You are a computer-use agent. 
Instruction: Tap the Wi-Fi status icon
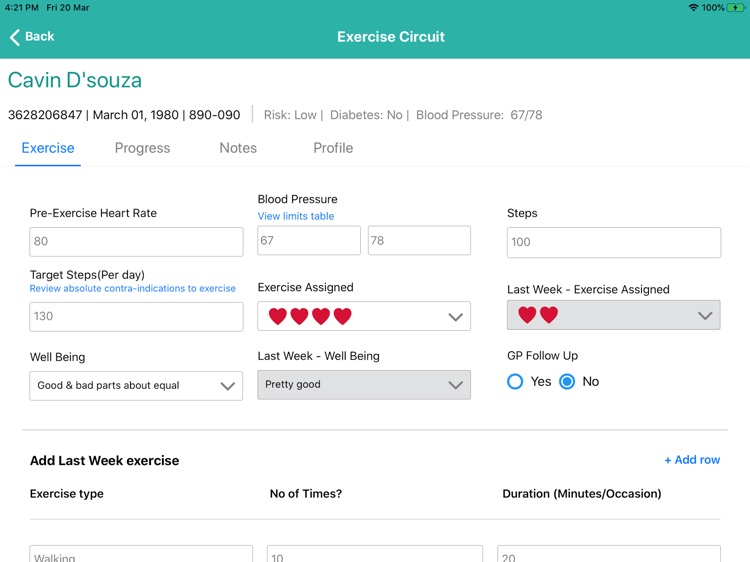click(693, 8)
